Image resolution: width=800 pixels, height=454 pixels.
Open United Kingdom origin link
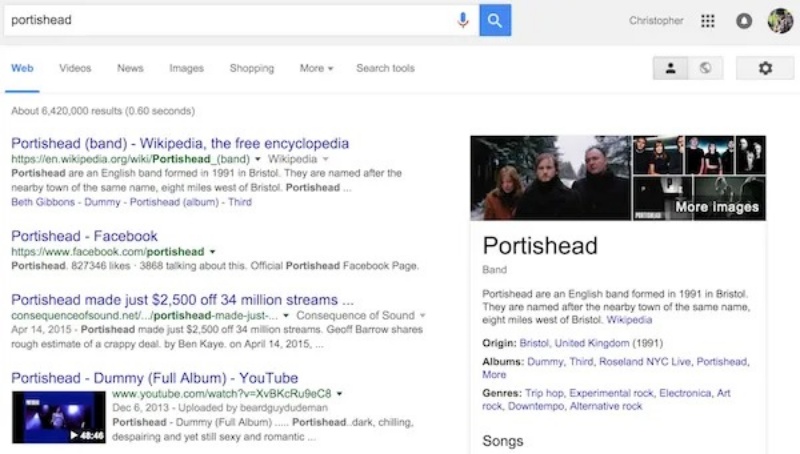click(x=592, y=343)
